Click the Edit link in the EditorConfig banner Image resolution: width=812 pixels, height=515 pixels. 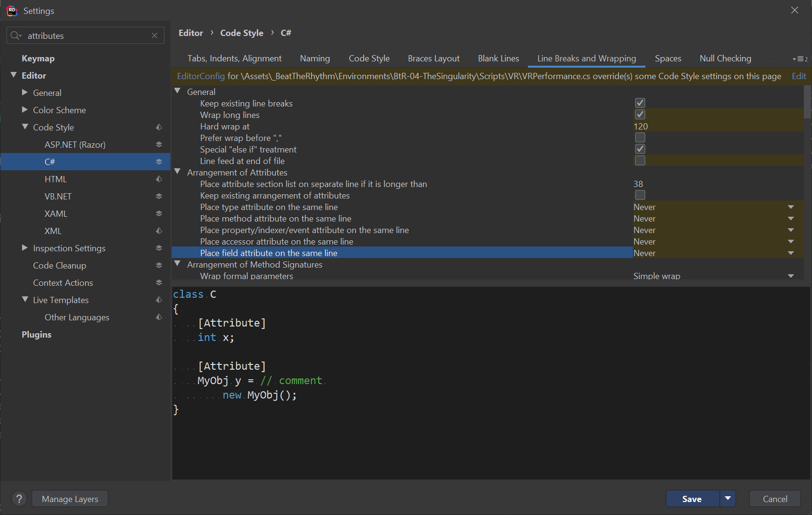798,76
